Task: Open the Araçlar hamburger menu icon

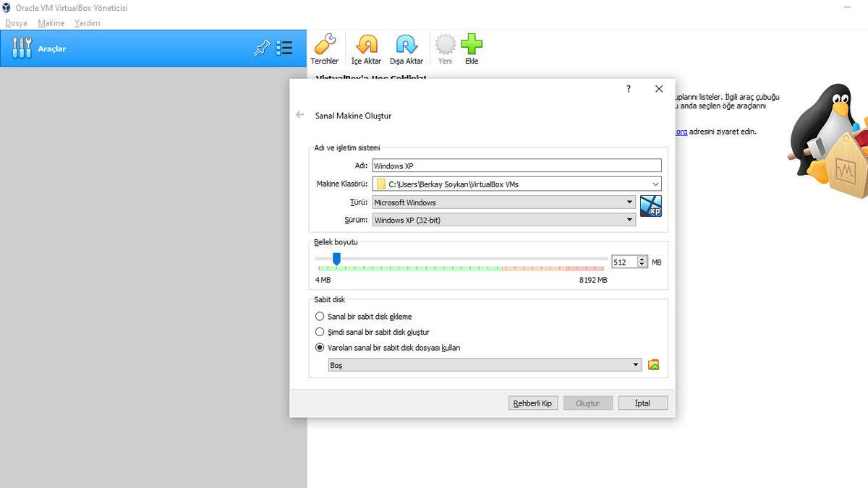Action: pos(284,47)
